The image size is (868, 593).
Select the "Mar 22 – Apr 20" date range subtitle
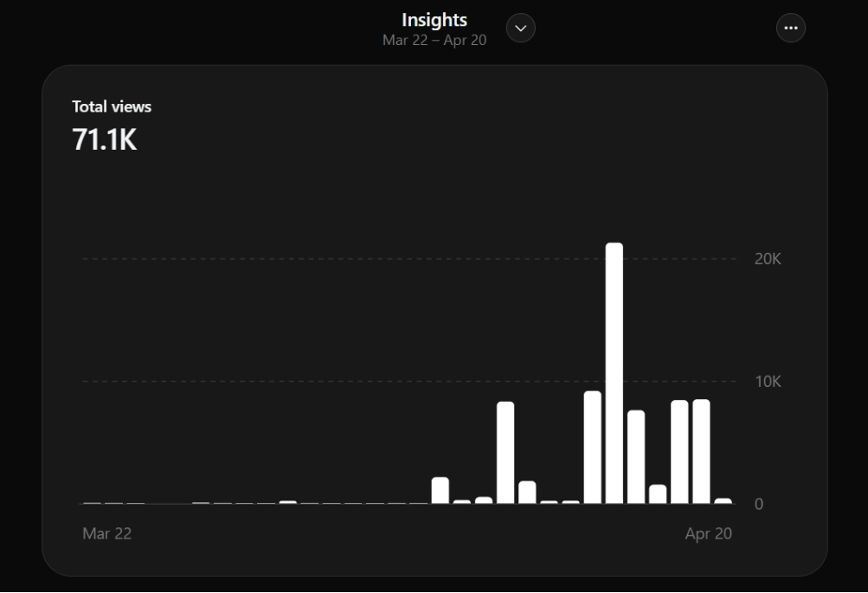pyautogui.click(x=434, y=41)
